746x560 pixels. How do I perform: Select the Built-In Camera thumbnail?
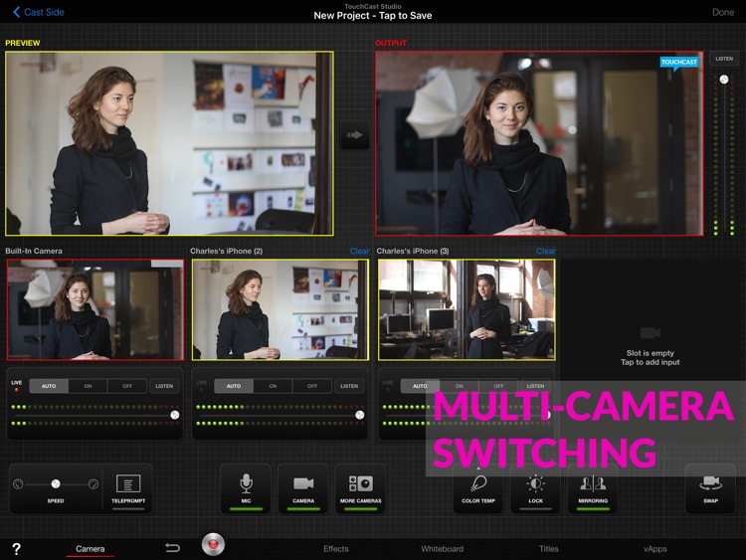click(95, 309)
